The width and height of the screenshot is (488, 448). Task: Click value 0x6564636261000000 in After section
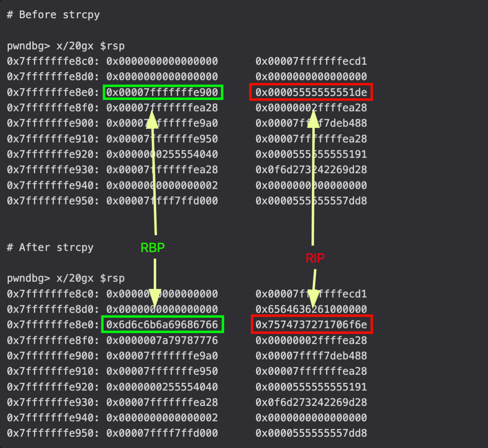[311, 309]
